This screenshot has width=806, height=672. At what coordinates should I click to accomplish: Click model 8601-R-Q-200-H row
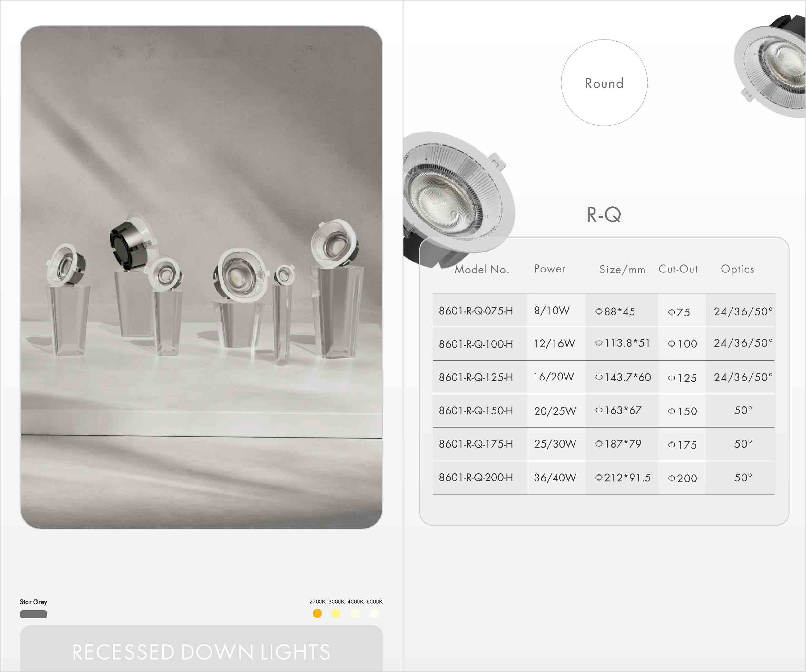tap(476, 478)
